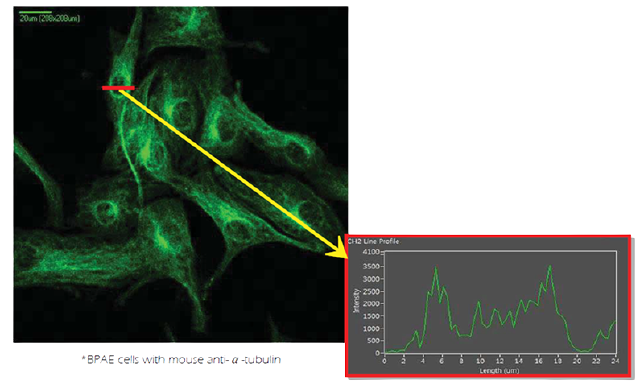The width and height of the screenshot is (644, 388).
Task: Click the 4100 value on the intensity axis
Action: pos(371,252)
